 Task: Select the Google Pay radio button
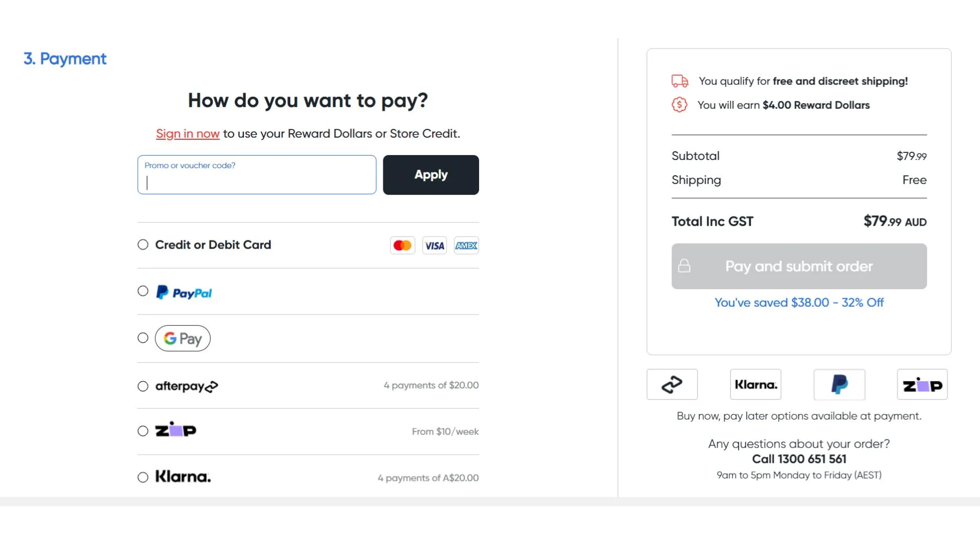click(143, 338)
